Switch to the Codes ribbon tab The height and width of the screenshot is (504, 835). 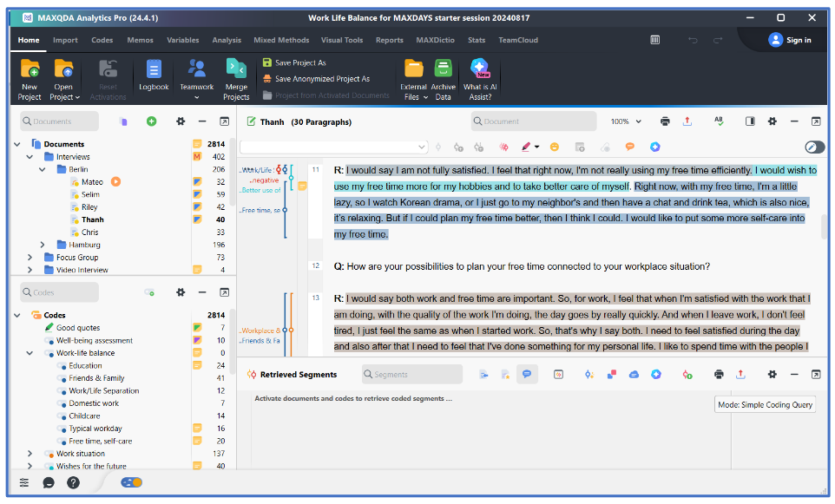click(102, 40)
